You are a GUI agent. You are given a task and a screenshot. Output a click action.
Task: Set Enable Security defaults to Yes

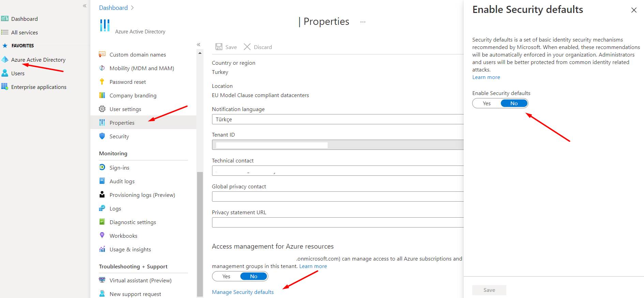486,104
